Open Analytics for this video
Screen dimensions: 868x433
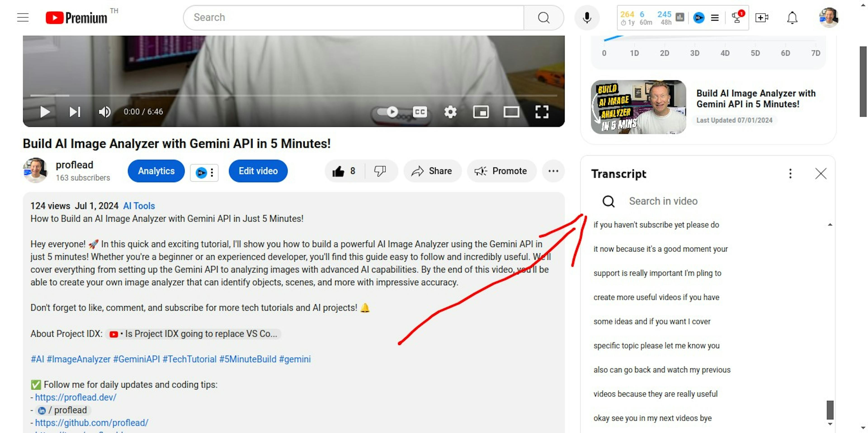[157, 171]
